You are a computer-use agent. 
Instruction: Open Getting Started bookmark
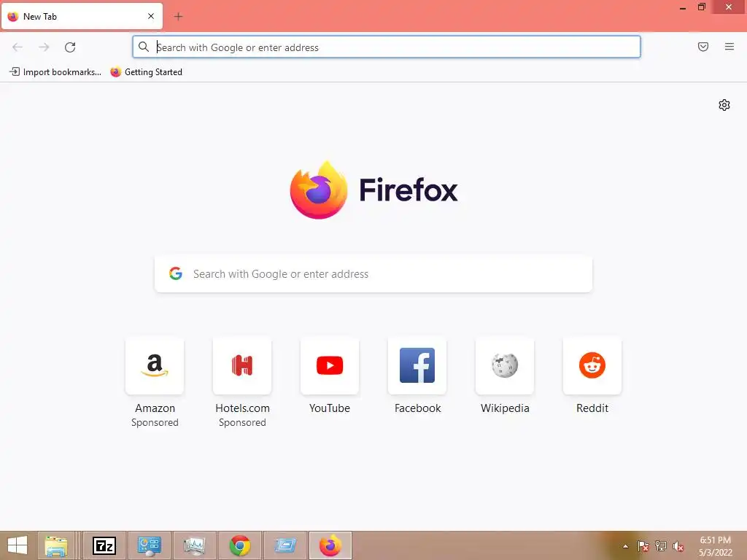[x=146, y=72]
